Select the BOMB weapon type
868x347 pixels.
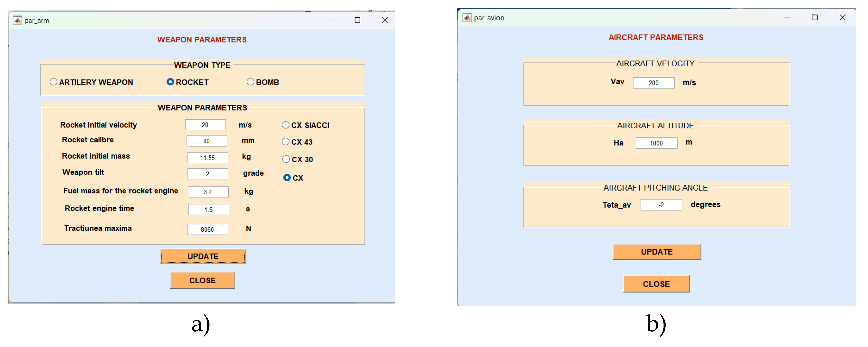click(x=250, y=82)
